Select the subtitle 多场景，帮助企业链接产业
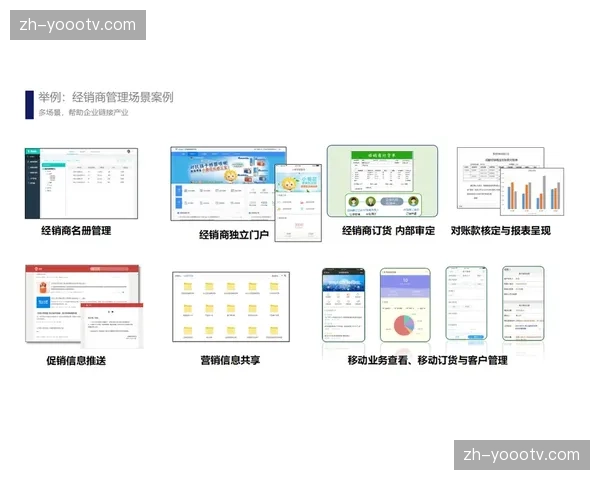600x480 pixels. (x=83, y=113)
